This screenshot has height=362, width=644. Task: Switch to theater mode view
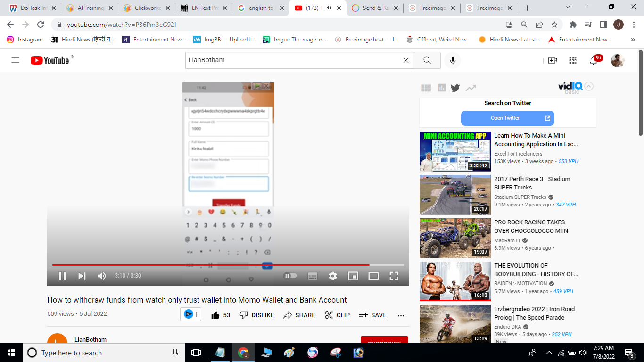[373, 276]
